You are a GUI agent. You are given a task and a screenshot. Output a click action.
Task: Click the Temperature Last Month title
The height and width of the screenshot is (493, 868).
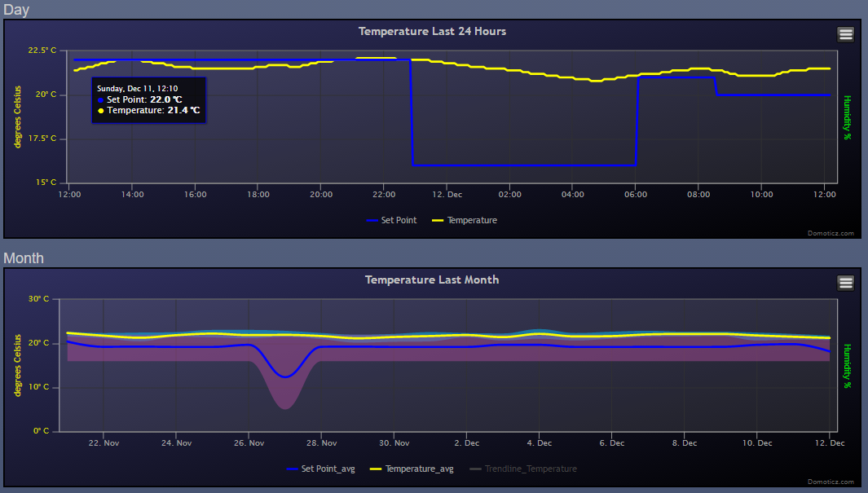432,280
